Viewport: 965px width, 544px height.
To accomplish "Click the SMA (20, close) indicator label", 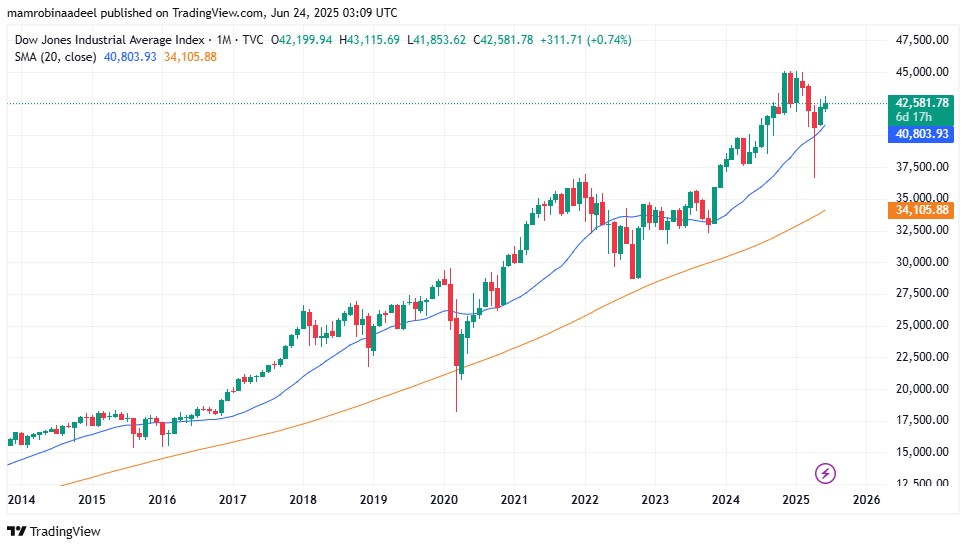I will pos(55,57).
